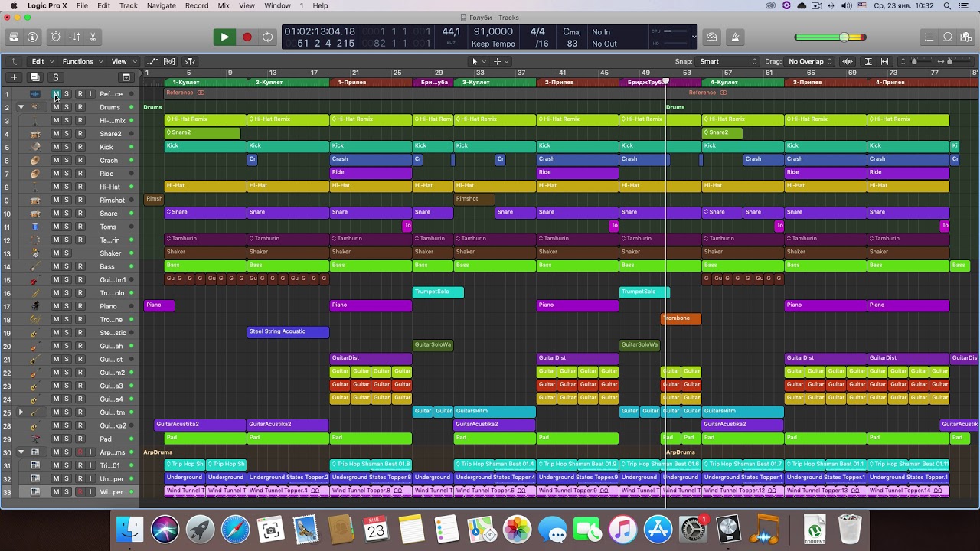Open the Mix menu in the menu bar

click(x=224, y=5)
